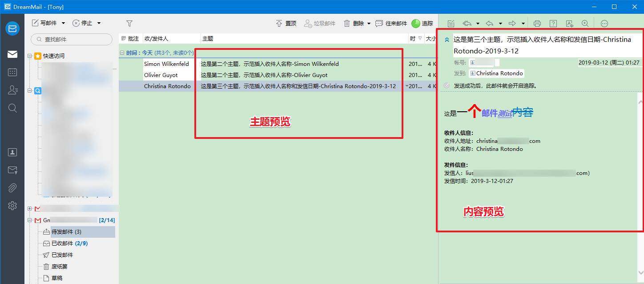Toggle 置顶 to pin the email
Image resolution: width=644 pixels, height=284 pixels.
tap(286, 23)
